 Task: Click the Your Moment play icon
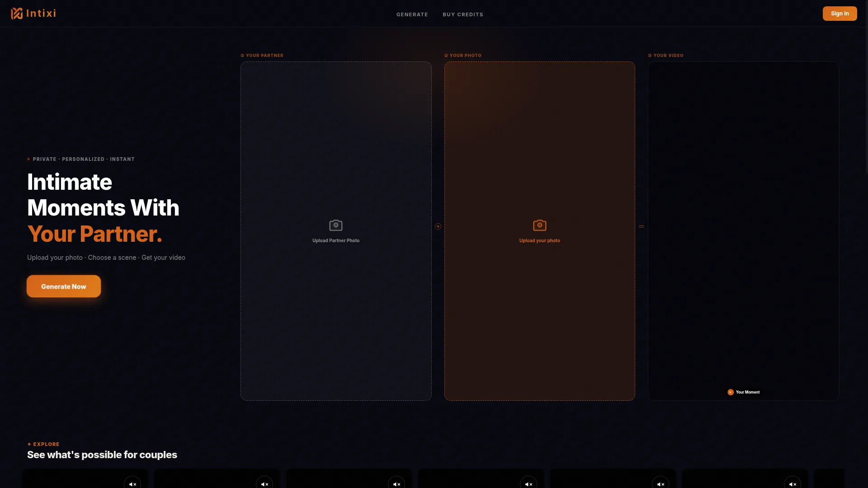click(x=730, y=392)
